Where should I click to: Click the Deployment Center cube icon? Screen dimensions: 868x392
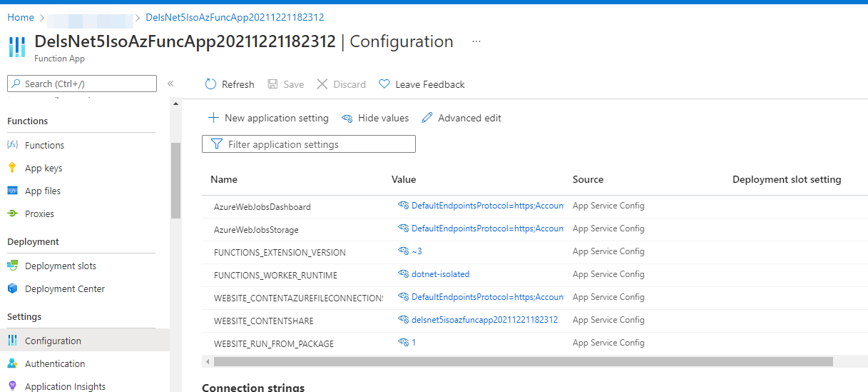12,288
